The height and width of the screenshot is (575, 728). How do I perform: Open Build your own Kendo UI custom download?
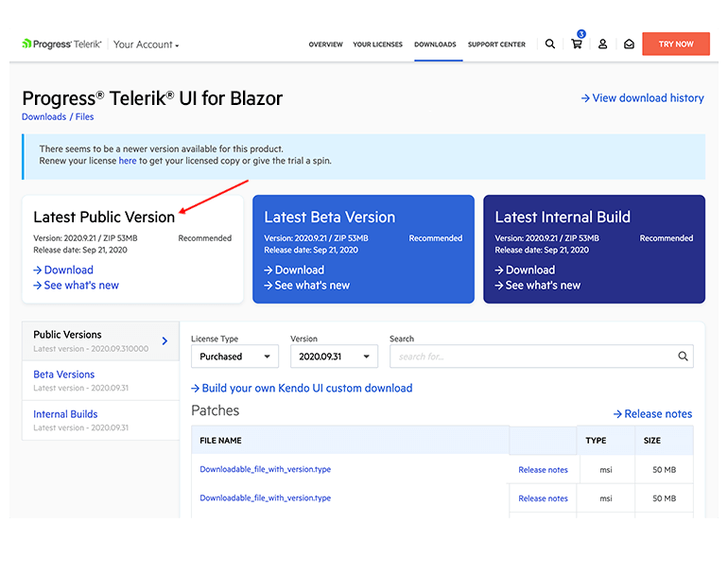(x=302, y=389)
